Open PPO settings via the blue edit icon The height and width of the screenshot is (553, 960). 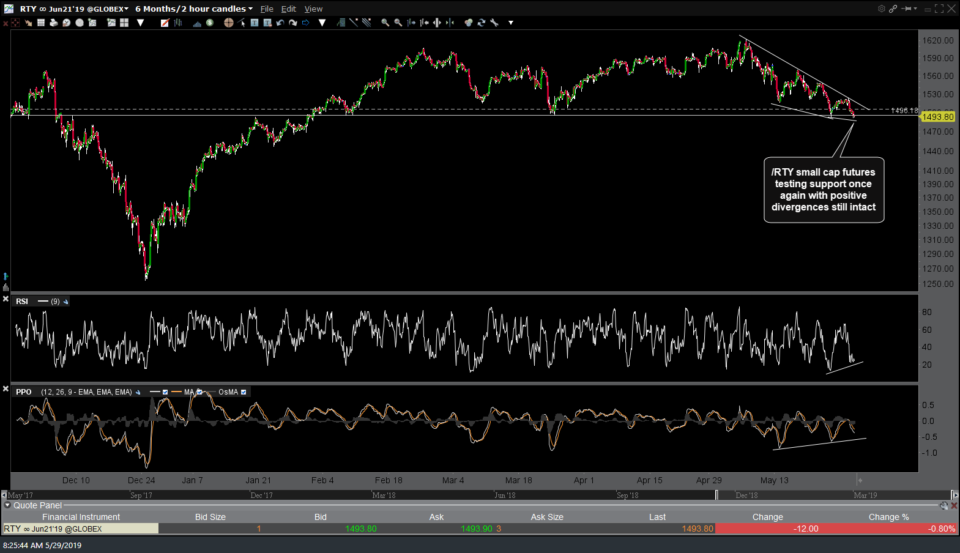(x=138, y=392)
